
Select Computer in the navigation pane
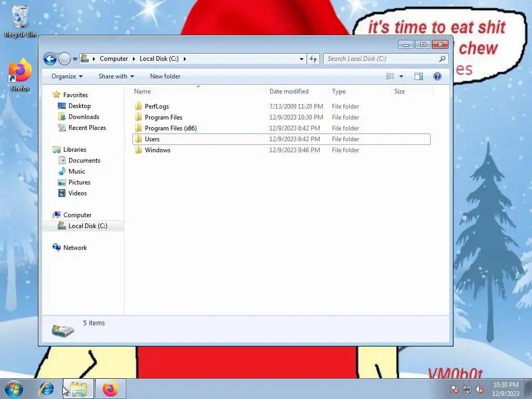tap(77, 215)
